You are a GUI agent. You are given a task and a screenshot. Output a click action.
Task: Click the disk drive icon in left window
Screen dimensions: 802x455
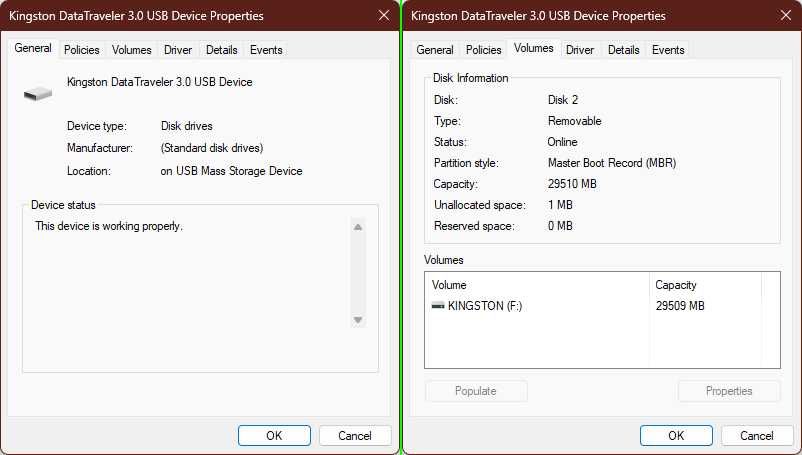click(38, 93)
